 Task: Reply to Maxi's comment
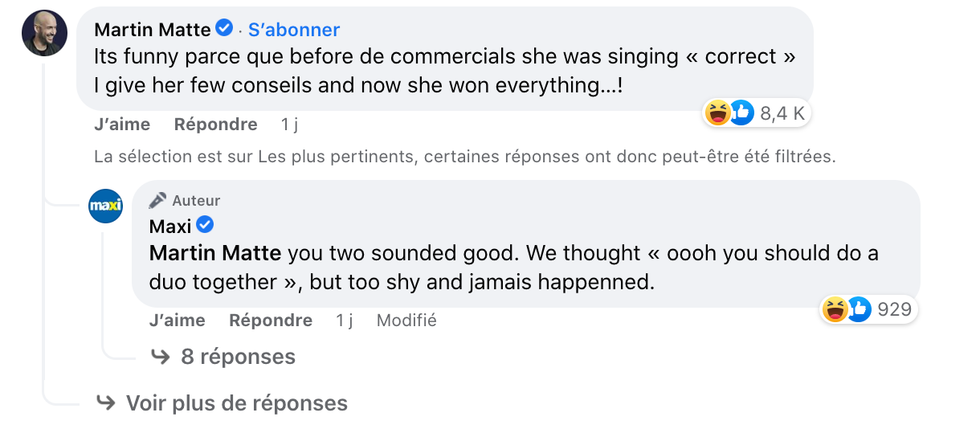click(270, 321)
